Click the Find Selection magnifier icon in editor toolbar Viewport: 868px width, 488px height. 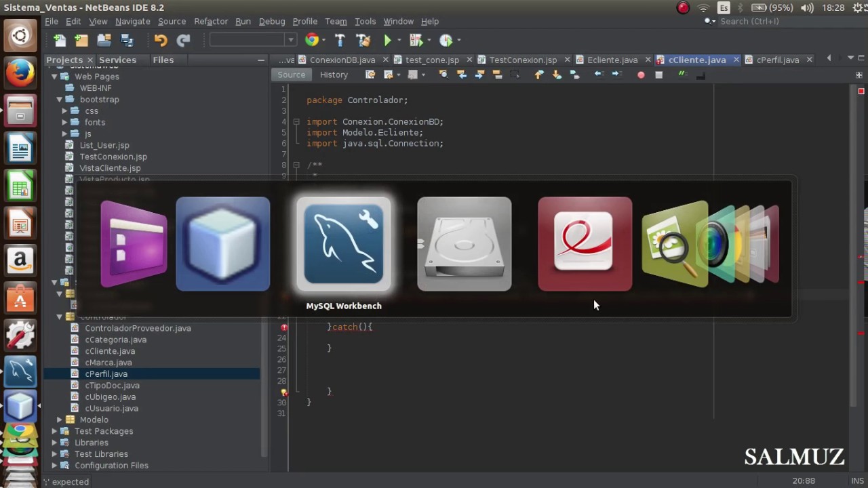[x=443, y=75]
